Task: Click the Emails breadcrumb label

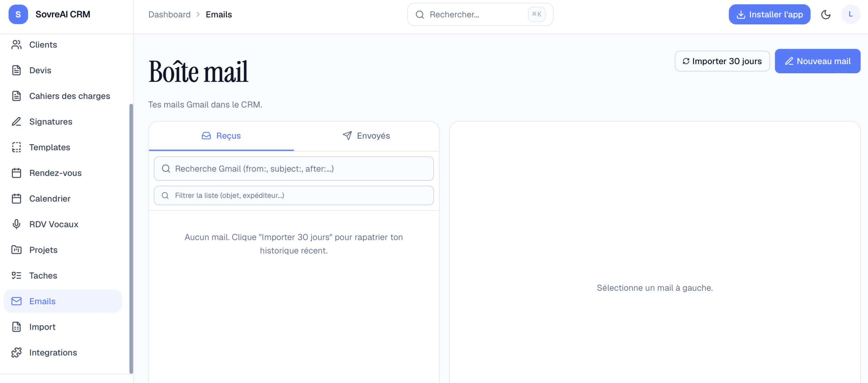Action: (x=219, y=15)
